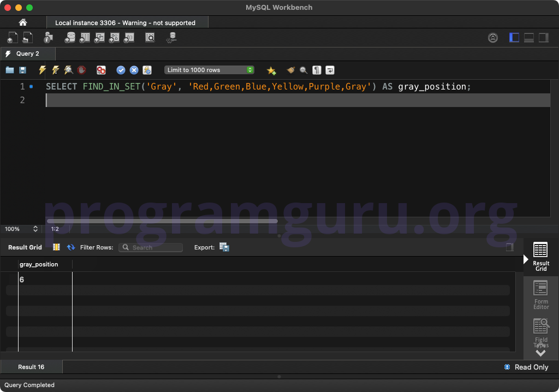Image resolution: width=559 pixels, height=392 pixels.
Task: Select the Result 16 tab
Action: (31, 367)
